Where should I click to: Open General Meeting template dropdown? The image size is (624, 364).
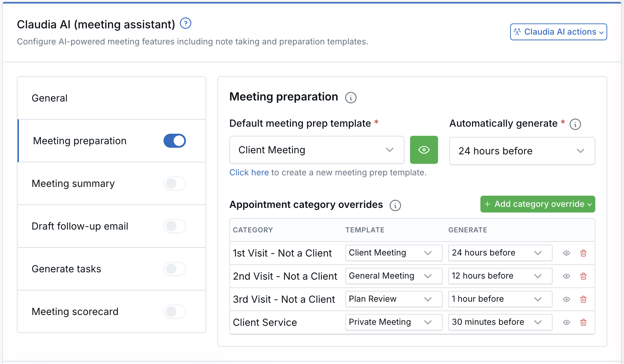tap(394, 276)
